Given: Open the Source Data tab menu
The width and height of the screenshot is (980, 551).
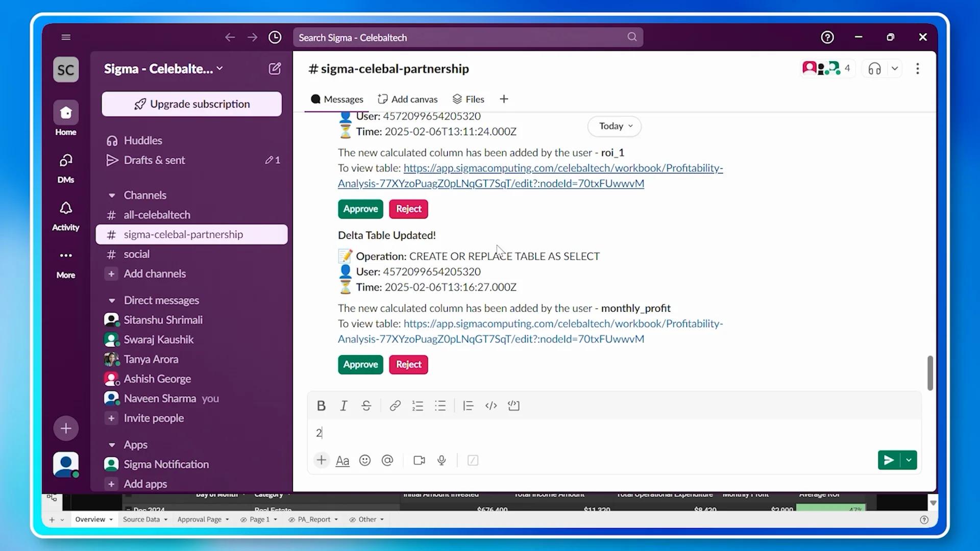Looking at the screenshot, I should [165, 520].
